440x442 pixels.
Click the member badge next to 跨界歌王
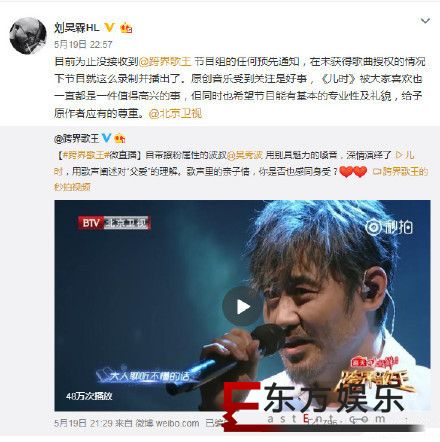click(119, 138)
